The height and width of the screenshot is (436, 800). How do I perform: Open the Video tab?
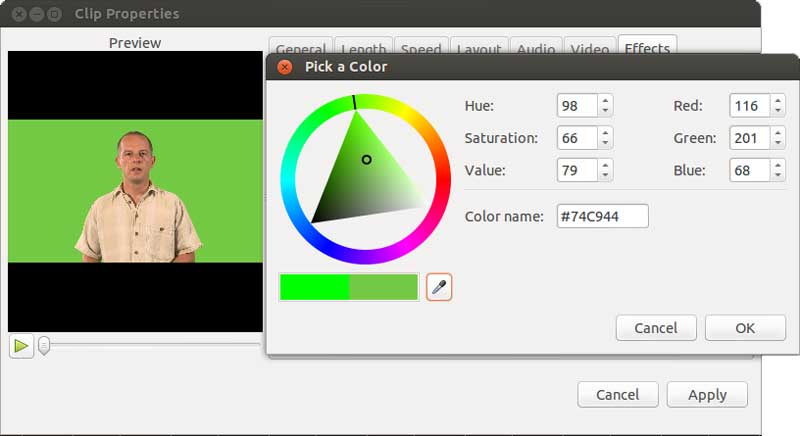pos(590,49)
